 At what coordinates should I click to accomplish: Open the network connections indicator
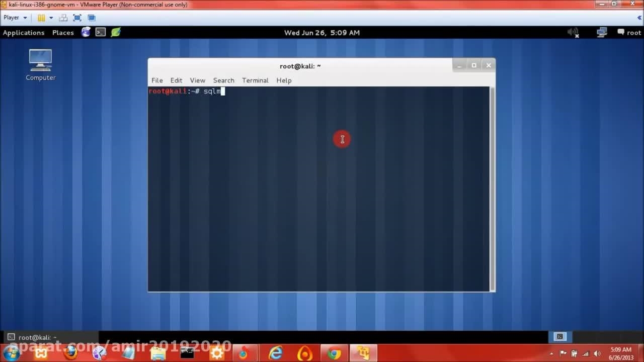coord(602,33)
